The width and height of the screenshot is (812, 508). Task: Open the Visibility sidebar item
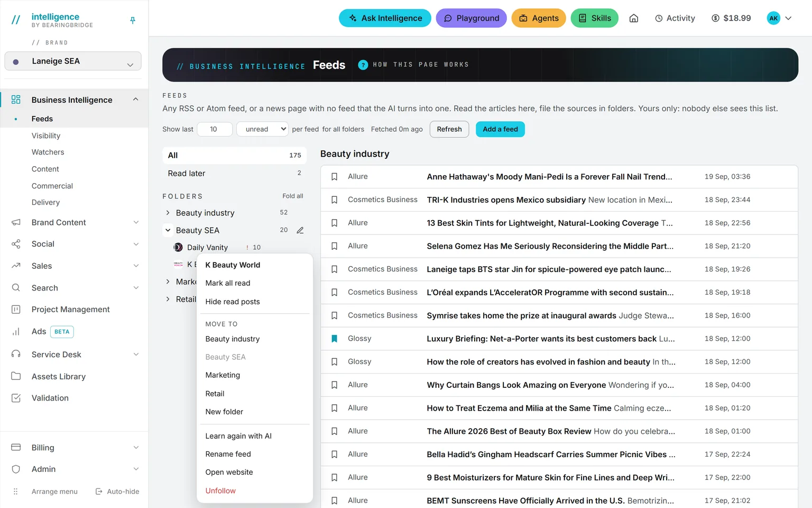coord(46,135)
